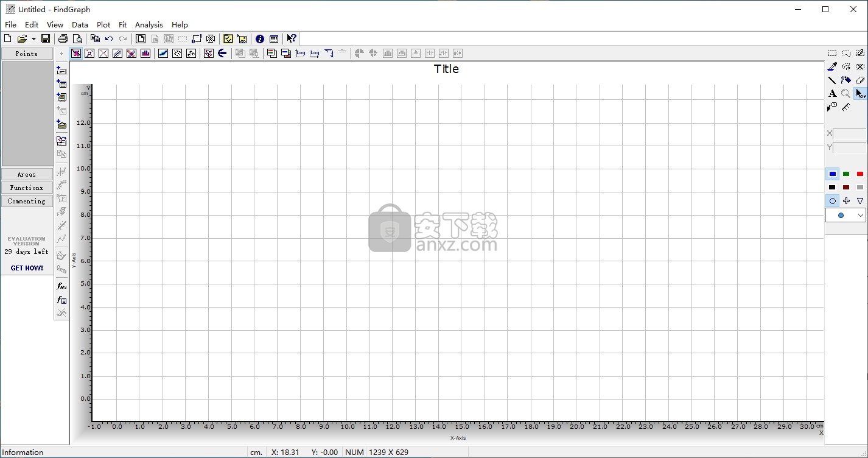Click the X coordinate input field

tap(849, 133)
